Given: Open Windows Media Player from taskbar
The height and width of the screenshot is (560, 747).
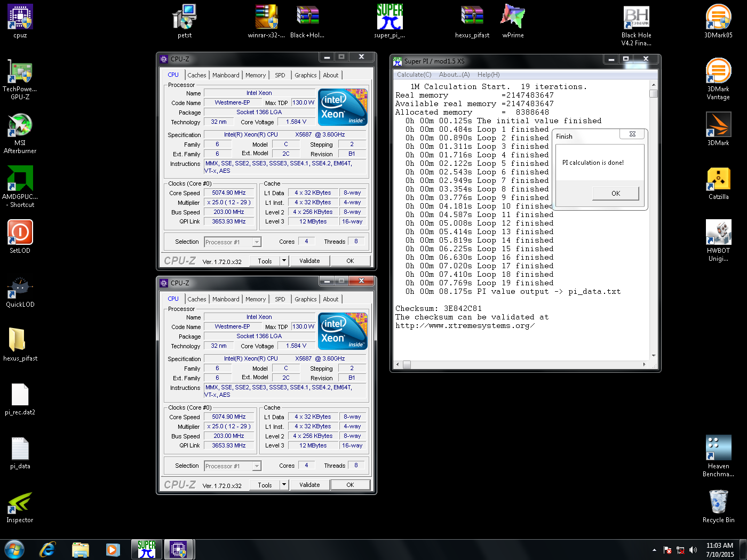Looking at the screenshot, I should [x=113, y=549].
